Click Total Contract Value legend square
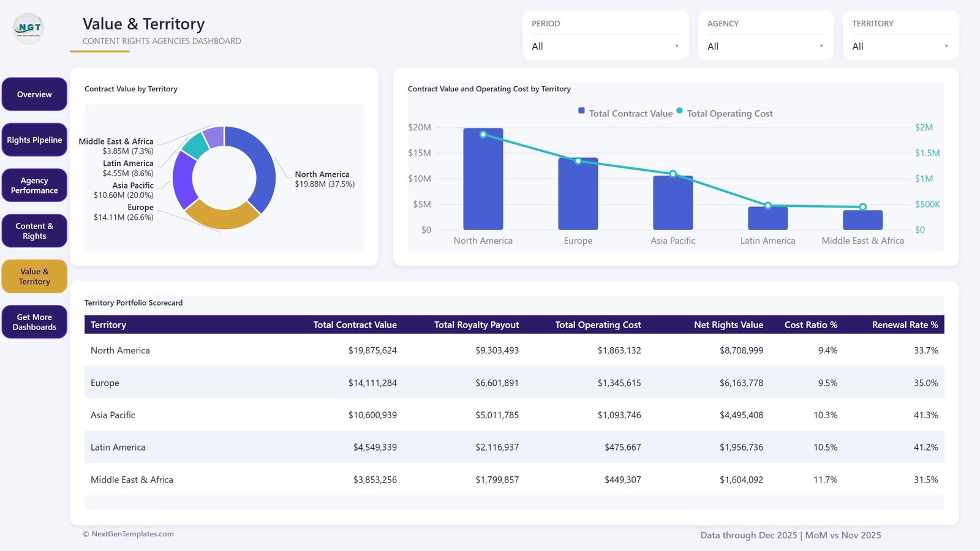Image resolution: width=980 pixels, height=551 pixels. coord(581,111)
